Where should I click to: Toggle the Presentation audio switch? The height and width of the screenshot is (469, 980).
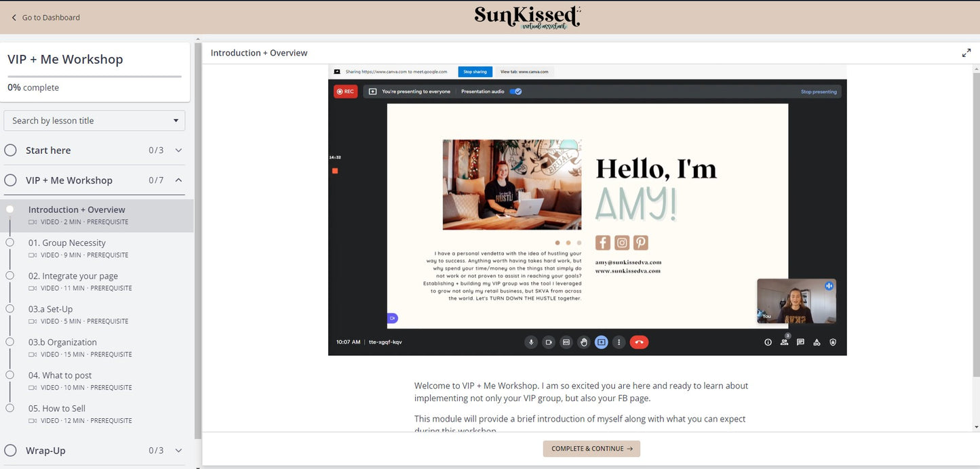[515, 91]
